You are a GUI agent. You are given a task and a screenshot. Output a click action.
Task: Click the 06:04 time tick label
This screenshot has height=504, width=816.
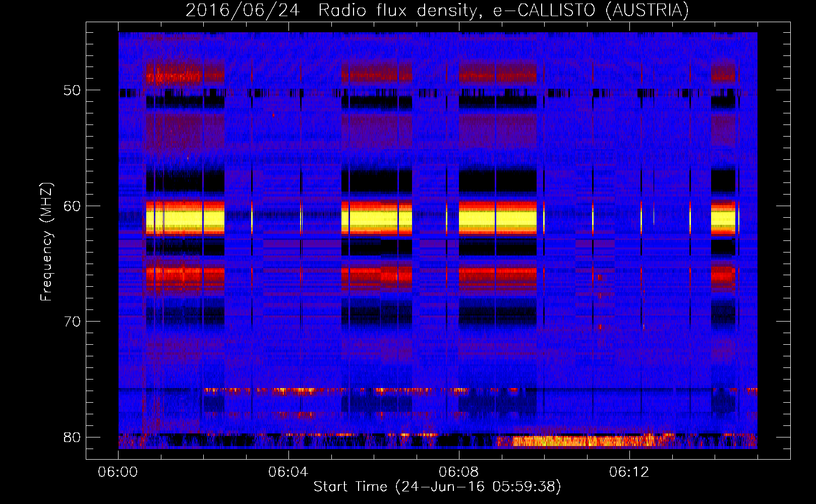(x=288, y=472)
